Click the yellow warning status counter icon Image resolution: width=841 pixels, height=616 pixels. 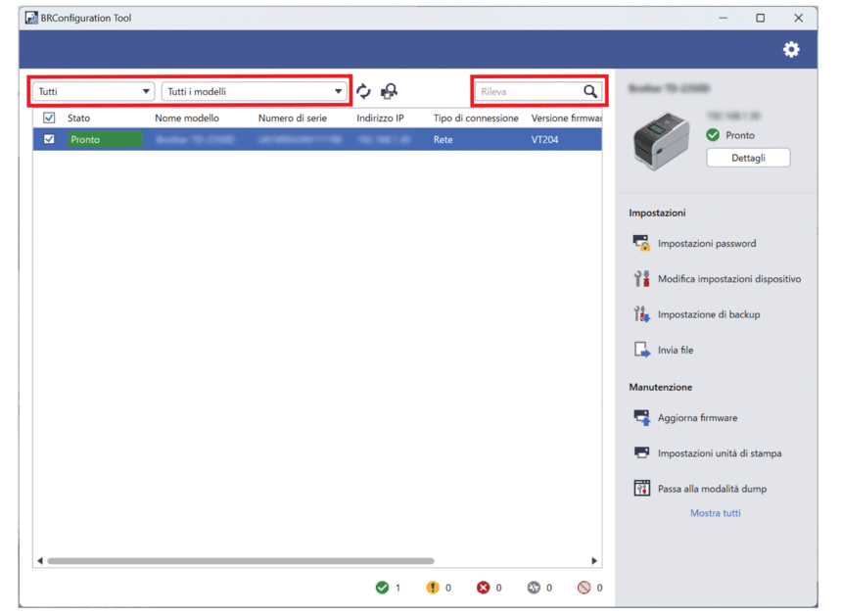433,588
